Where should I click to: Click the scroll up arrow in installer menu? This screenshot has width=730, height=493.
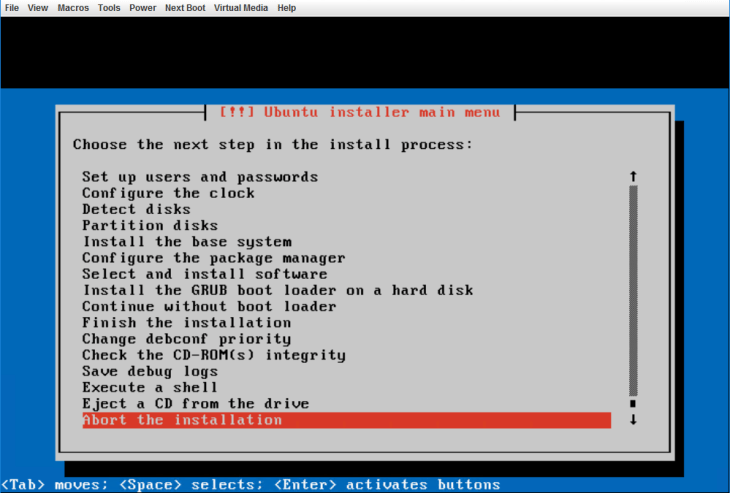tap(633, 176)
